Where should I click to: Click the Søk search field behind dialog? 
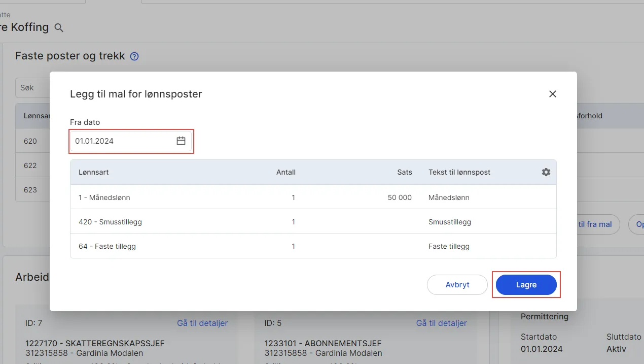click(32, 88)
